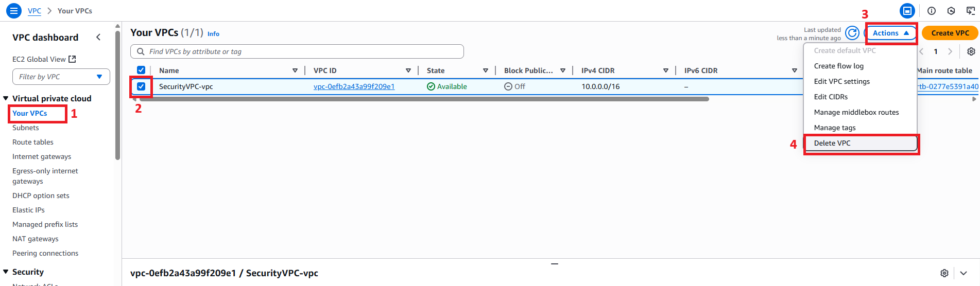The height and width of the screenshot is (286, 980).
Task: Click the info circle icon in top bar
Action: tap(932, 11)
